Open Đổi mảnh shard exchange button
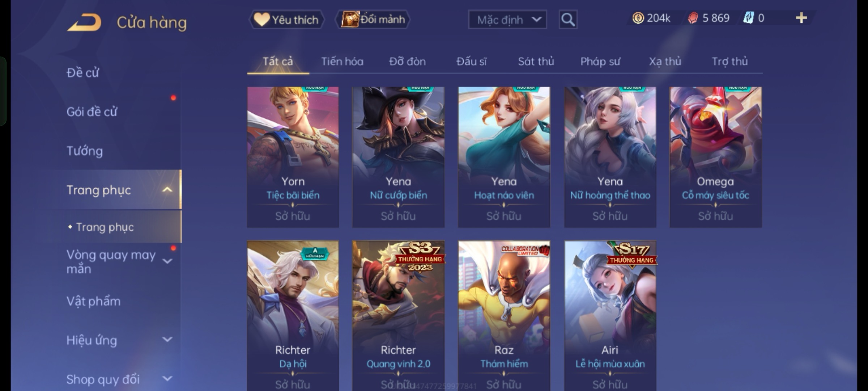The width and height of the screenshot is (868, 391). (373, 20)
